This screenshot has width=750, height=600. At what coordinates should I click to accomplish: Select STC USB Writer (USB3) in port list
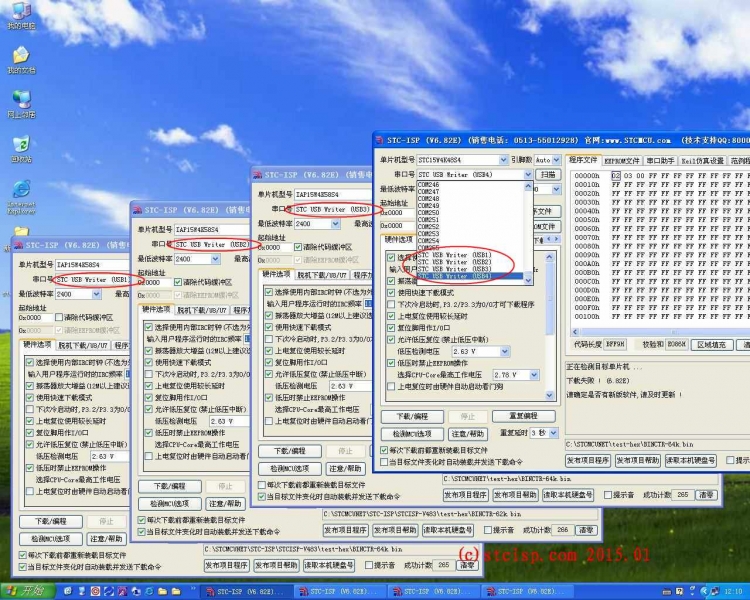click(454, 269)
